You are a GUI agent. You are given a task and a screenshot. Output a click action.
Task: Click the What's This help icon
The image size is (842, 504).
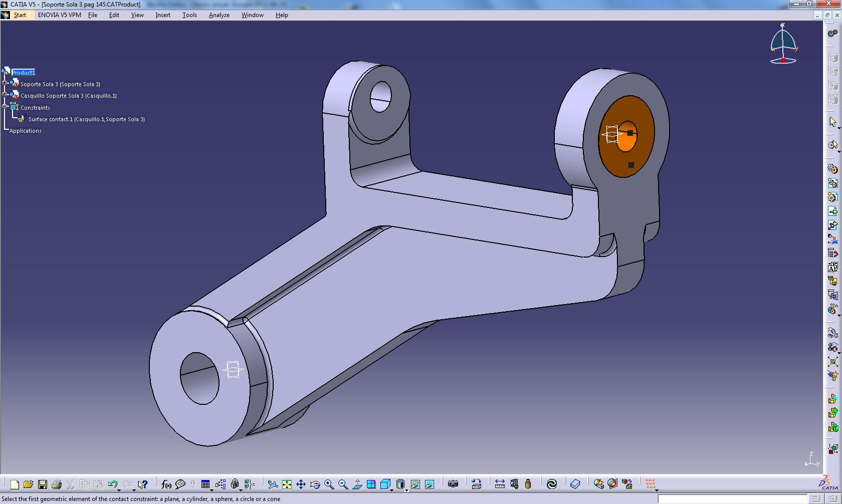click(143, 484)
